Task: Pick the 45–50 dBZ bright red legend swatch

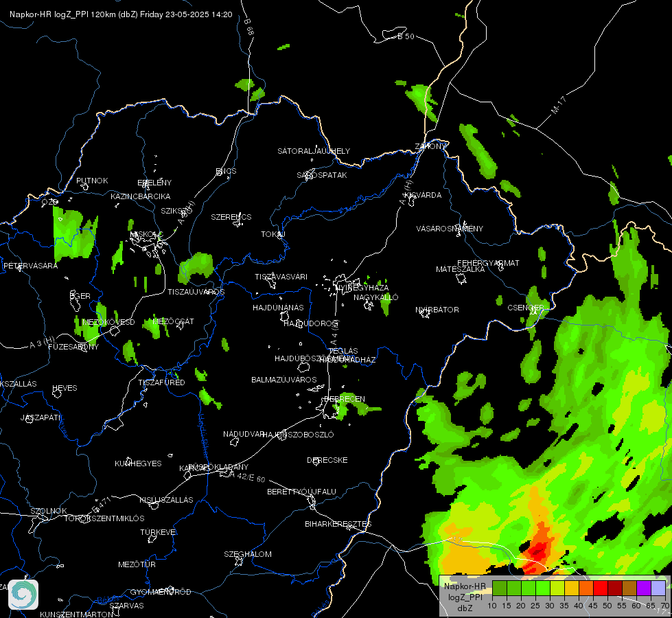Action: point(601,588)
